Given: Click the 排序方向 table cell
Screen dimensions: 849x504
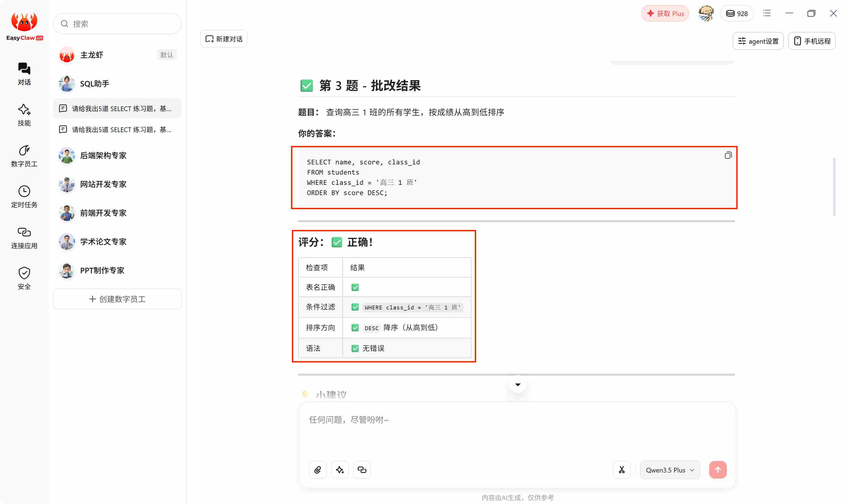Looking at the screenshot, I should [x=320, y=327].
